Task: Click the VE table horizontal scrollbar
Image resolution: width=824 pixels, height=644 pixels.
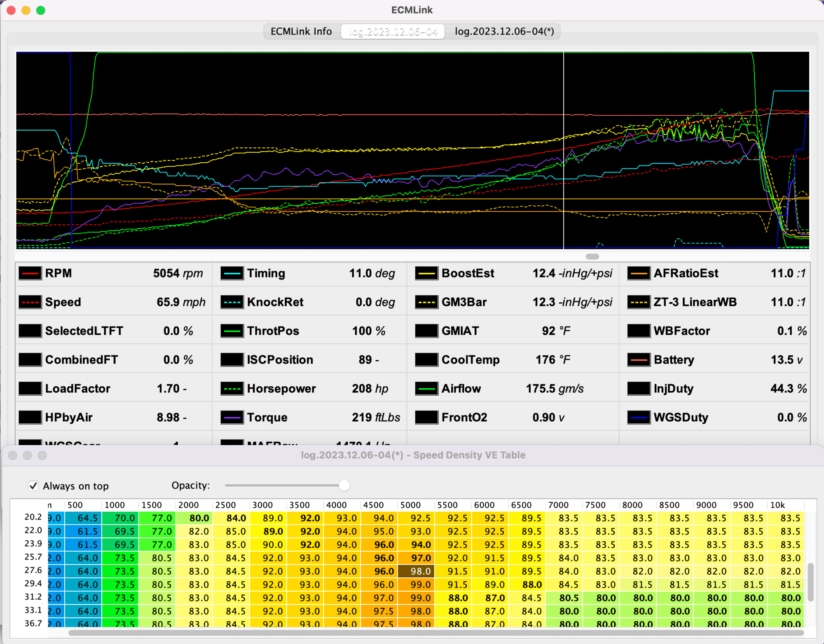Action: (436, 632)
